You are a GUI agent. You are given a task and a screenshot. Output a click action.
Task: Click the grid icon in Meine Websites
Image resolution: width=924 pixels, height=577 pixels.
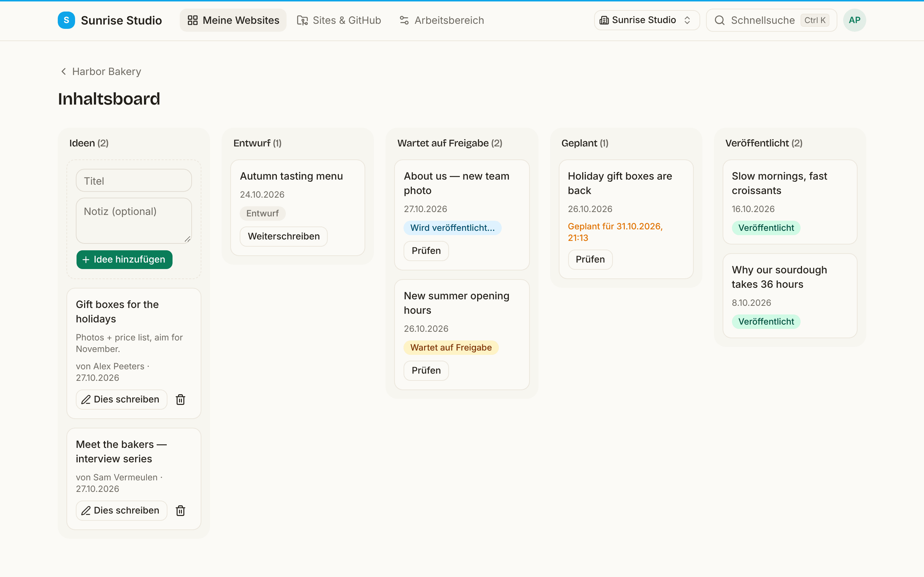pyautogui.click(x=192, y=20)
